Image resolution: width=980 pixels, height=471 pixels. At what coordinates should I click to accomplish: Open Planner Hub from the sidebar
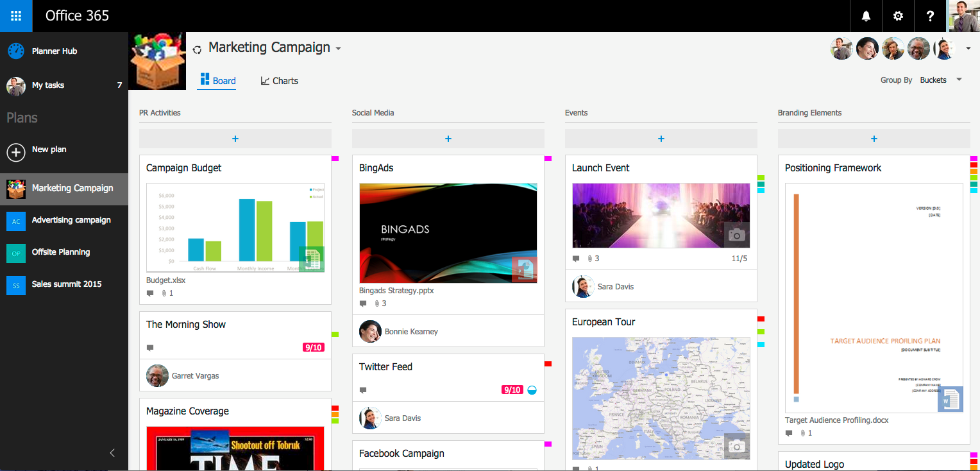coord(54,51)
